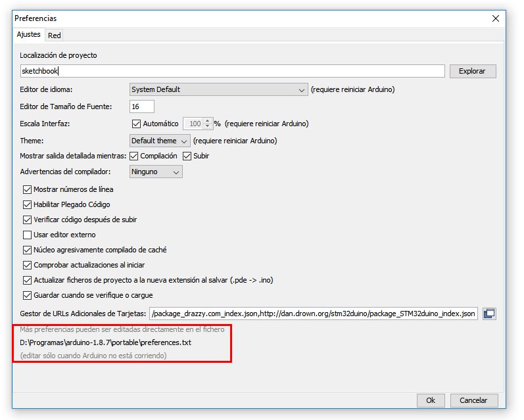Image resolution: width=524 pixels, height=420 pixels.
Task: Open the preferences.txt file path link
Action: tap(106, 342)
